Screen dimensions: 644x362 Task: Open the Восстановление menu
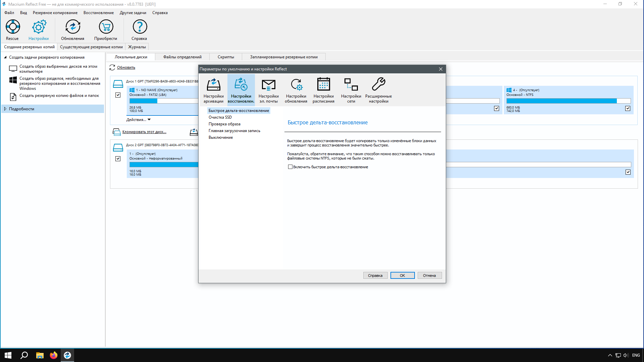pyautogui.click(x=99, y=13)
